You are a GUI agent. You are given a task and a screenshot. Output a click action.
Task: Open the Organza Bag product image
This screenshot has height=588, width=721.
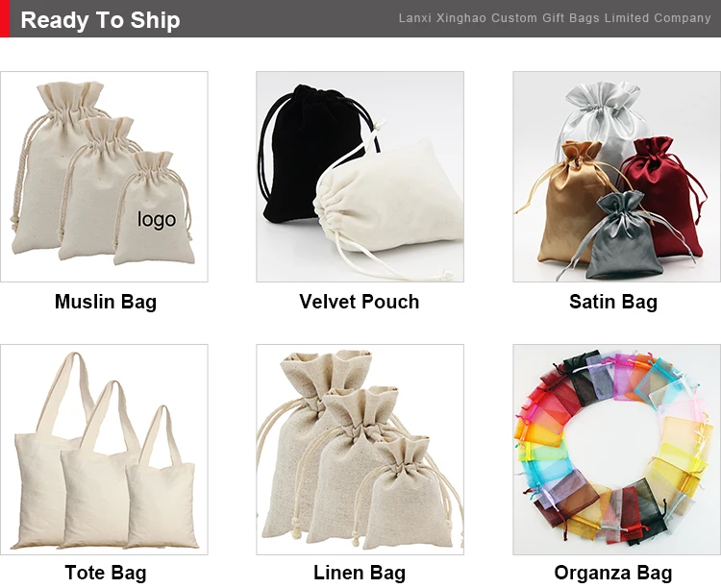(616, 449)
